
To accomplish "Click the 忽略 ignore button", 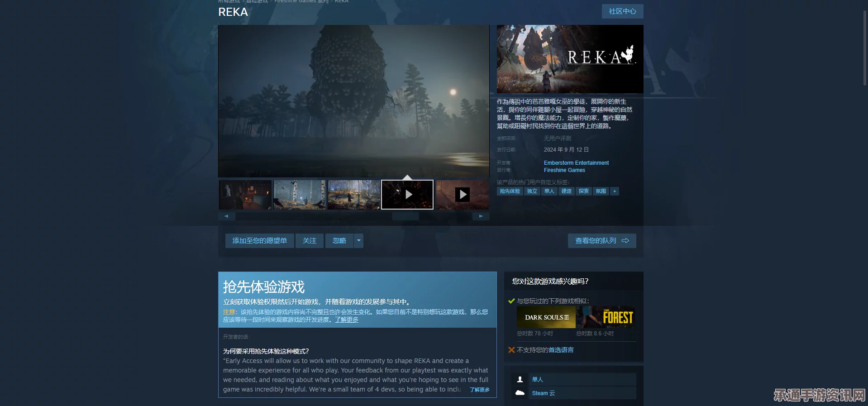I will (339, 241).
